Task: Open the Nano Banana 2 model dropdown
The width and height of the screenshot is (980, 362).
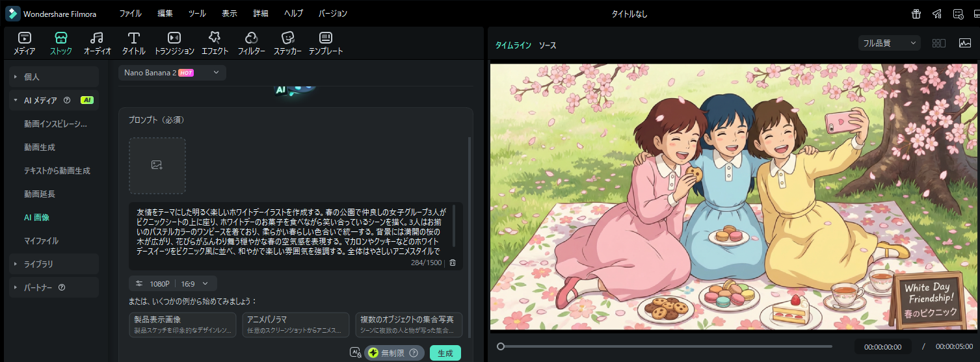Action: point(172,73)
